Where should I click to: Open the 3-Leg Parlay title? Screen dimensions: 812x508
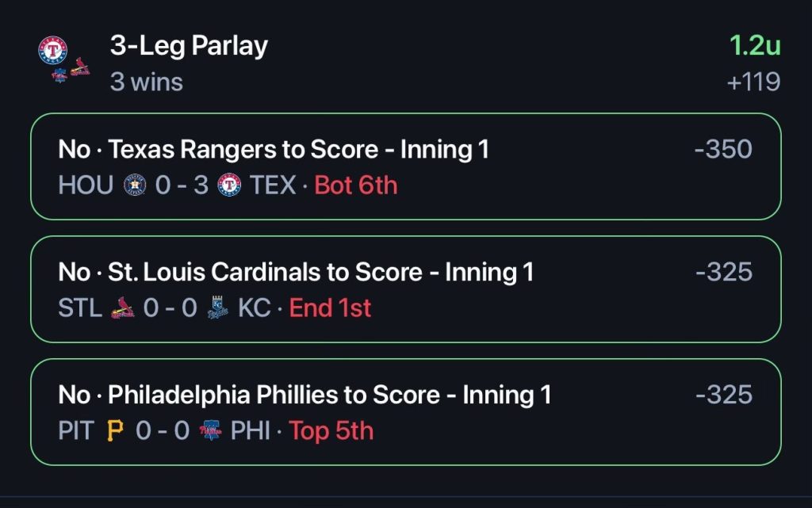[189, 46]
